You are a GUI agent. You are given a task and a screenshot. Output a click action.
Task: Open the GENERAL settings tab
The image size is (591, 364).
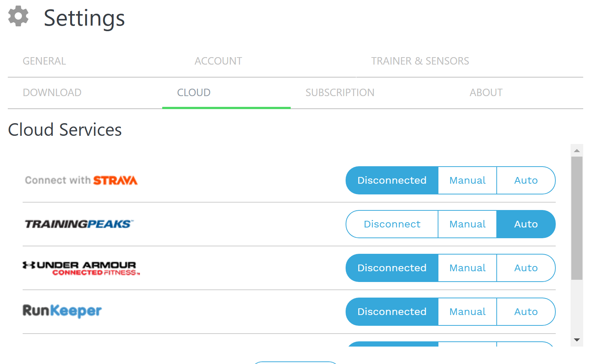click(44, 61)
